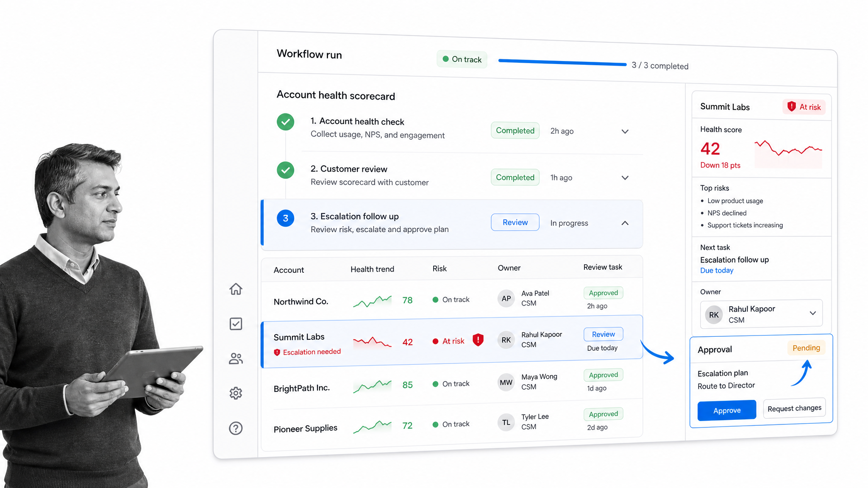Screen dimensions: 868x488
Task: Click the health score 72 value
Action: pos(407,426)
